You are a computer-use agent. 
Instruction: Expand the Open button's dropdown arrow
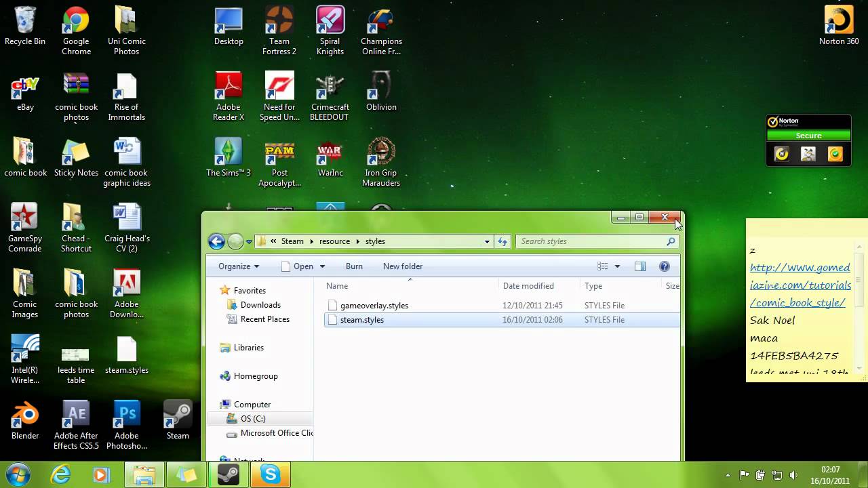coord(322,266)
